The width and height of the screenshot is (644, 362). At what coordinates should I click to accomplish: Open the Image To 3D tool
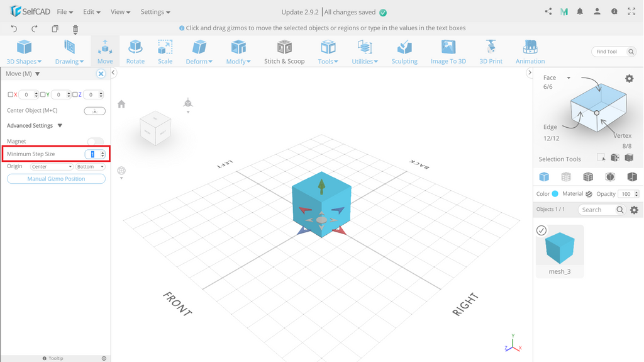click(448, 52)
